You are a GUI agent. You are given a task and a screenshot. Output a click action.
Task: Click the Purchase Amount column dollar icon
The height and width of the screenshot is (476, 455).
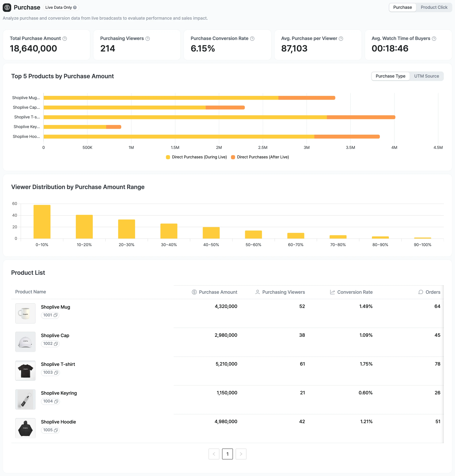[x=194, y=292]
